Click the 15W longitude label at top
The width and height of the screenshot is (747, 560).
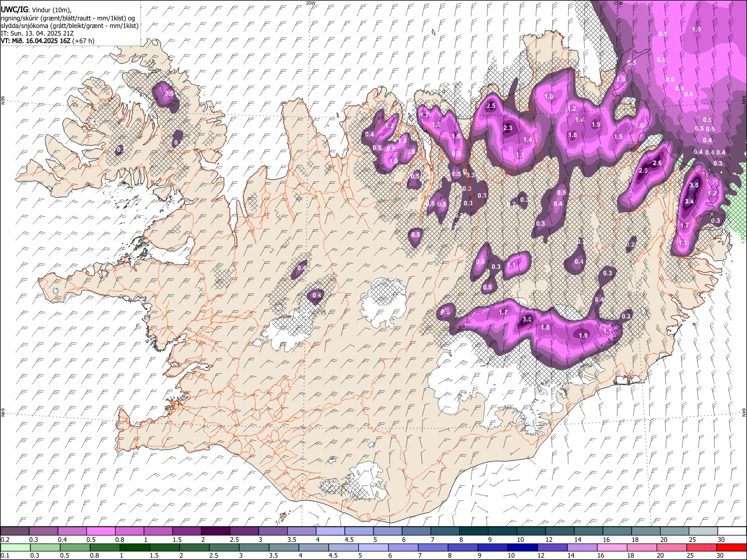pyautogui.click(x=619, y=3)
